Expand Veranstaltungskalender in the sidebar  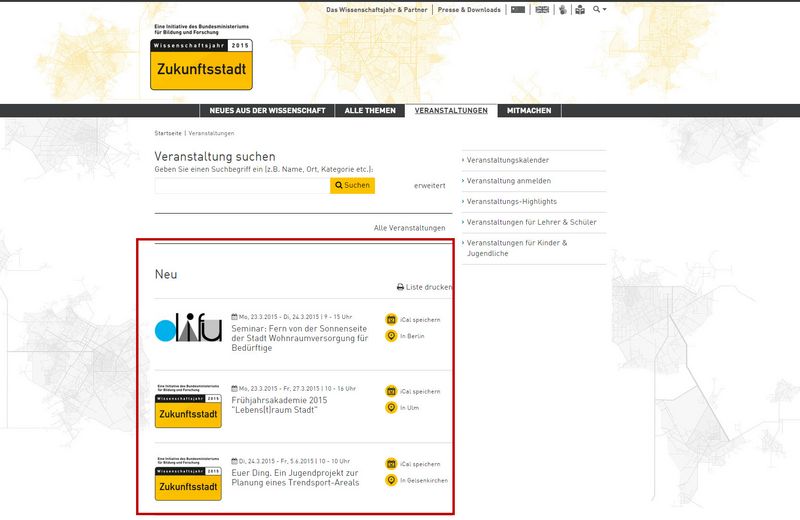(x=508, y=160)
